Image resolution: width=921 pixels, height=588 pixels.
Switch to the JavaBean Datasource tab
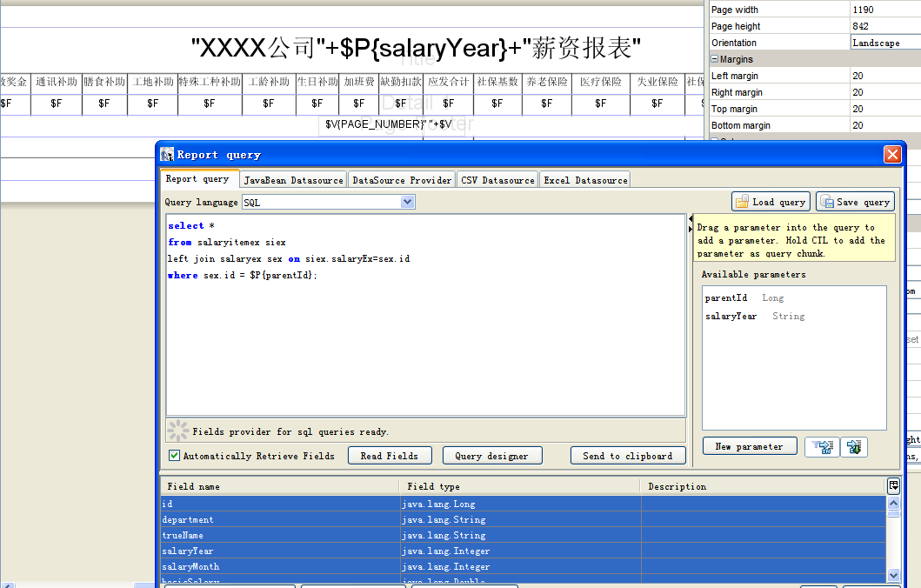click(293, 180)
